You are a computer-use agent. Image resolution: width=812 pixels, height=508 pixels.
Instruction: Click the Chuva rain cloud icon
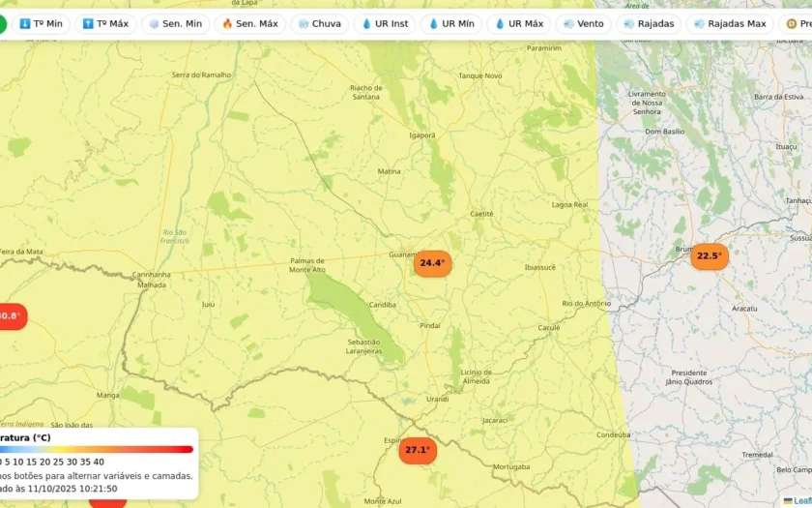(x=304, y=24)
